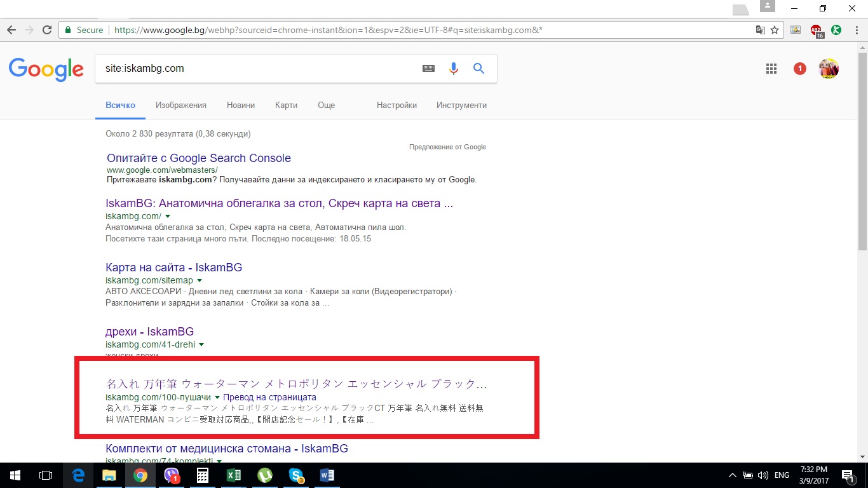
Task: Open the Adblock Plus extension
Action: pyautogui.click(x=817, y=30)
